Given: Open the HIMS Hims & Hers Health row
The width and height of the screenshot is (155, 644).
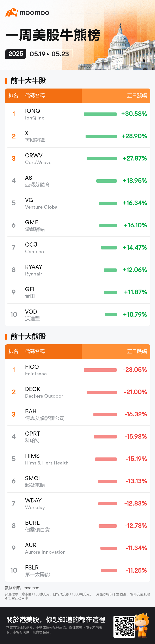Looking at the screenshot, I should [78, 459].
